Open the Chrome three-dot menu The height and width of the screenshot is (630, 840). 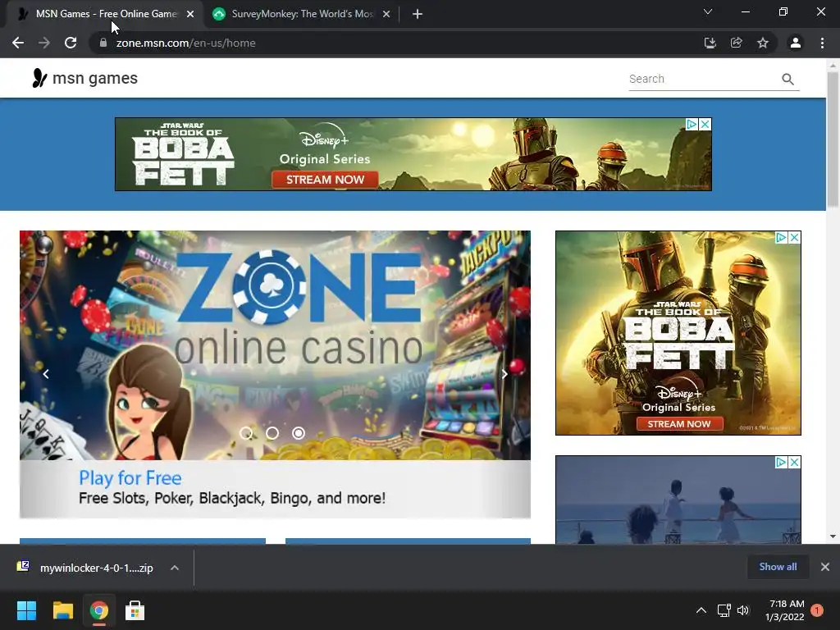coord(822,43)
